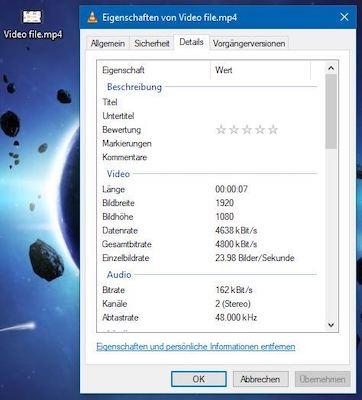362x400 pixels.
Task: Select the Bitrate property label
Action: (113, 290)
